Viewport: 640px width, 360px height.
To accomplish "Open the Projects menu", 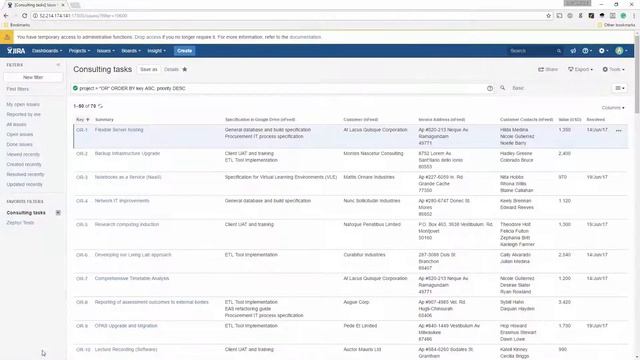I will (x=79, y=51).
